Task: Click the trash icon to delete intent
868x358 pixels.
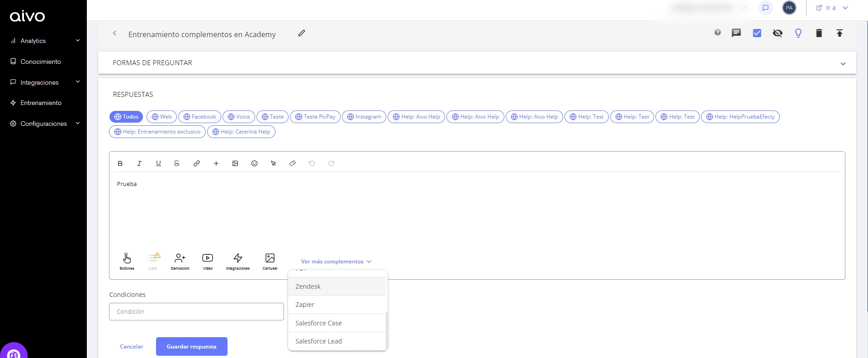Action: [x=819, y=33]
